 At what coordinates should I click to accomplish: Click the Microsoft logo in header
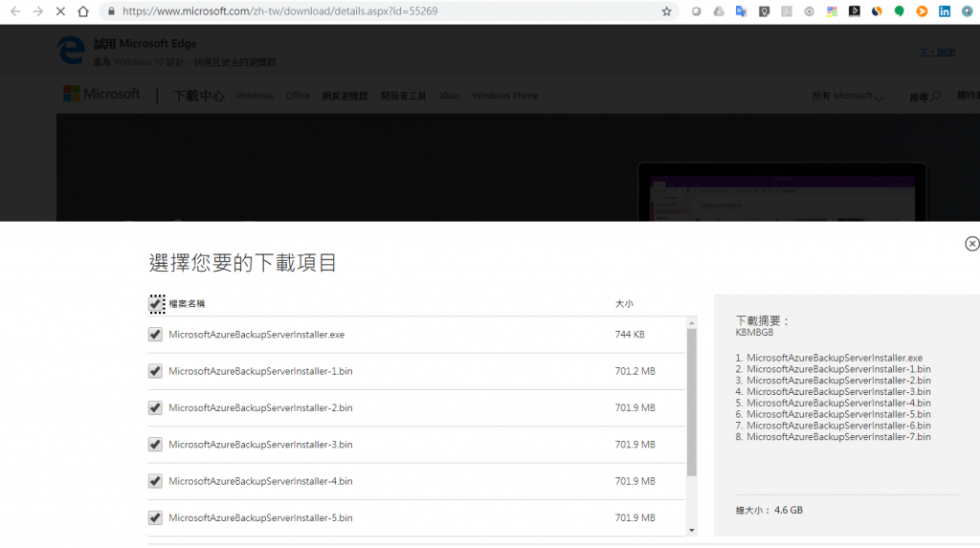coord(101,95)
